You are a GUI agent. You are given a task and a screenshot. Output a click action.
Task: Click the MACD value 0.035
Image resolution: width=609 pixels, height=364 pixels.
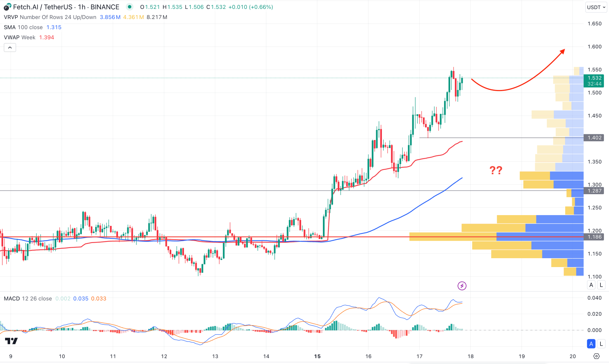coord(81,298)
